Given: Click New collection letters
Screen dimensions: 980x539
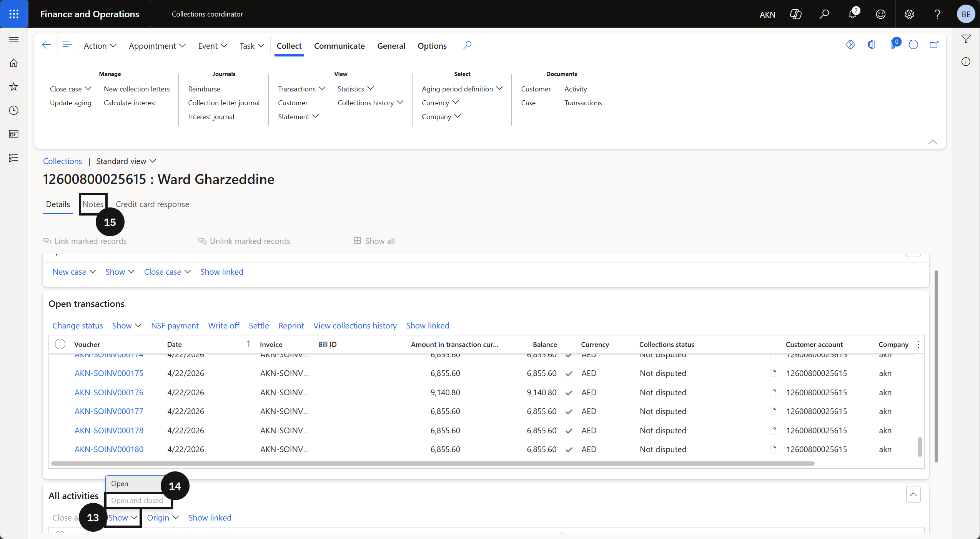Looking at the screenshot, I should point(136,89).
